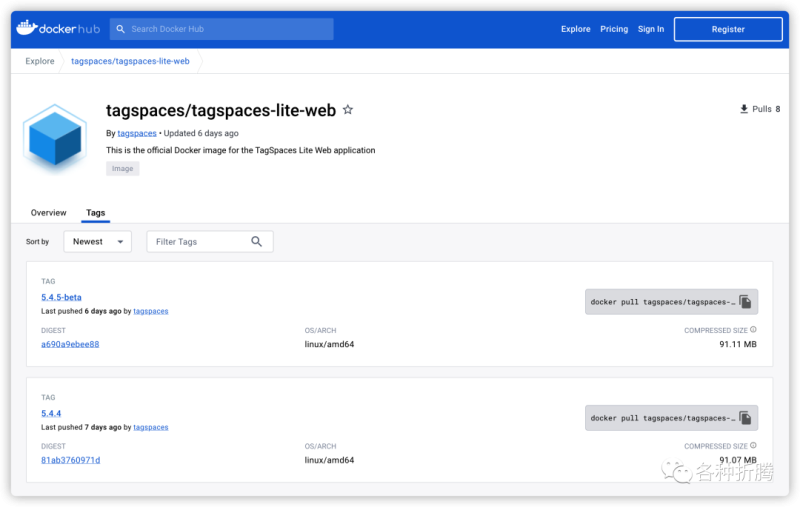Open the Newest sort dropdown
This screenshot has width=800, height=507.
[97, 242]
